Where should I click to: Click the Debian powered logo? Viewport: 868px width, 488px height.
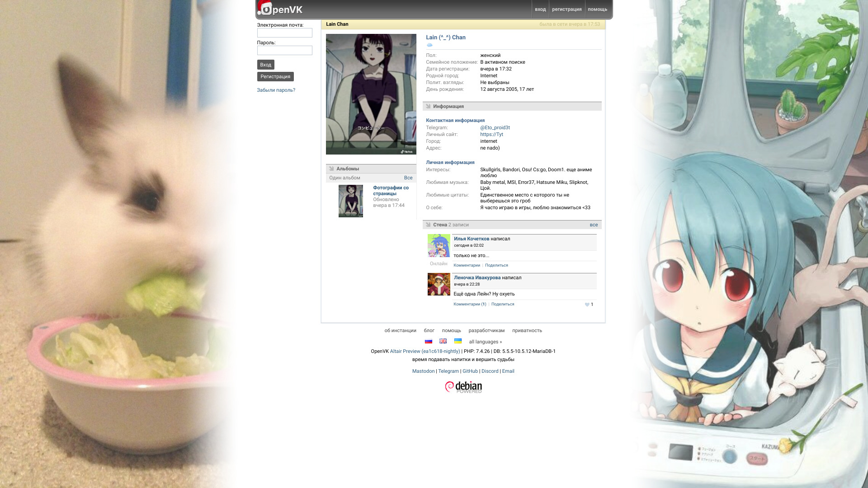463,387
